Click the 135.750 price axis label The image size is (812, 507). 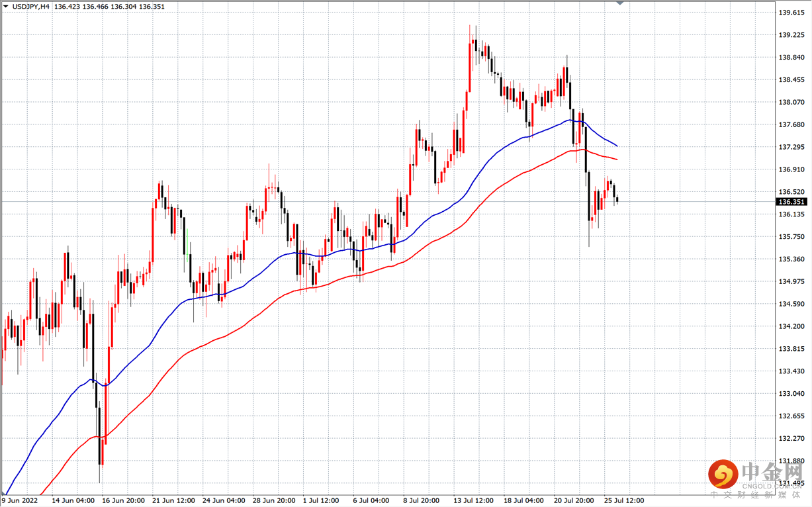[x=791, y=237]
